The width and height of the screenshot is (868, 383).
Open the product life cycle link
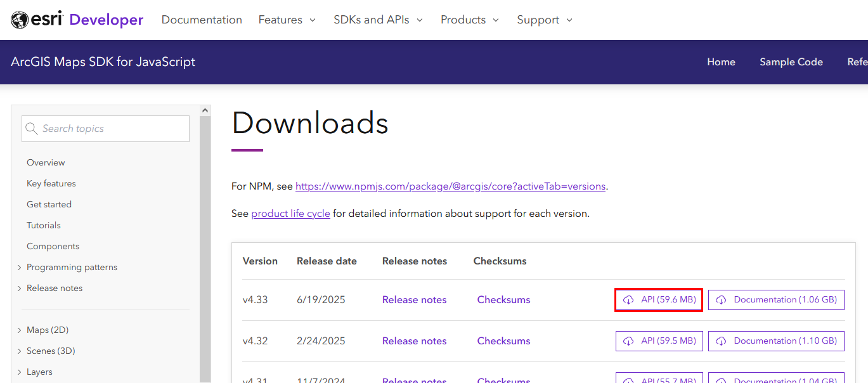coord(290,214)
